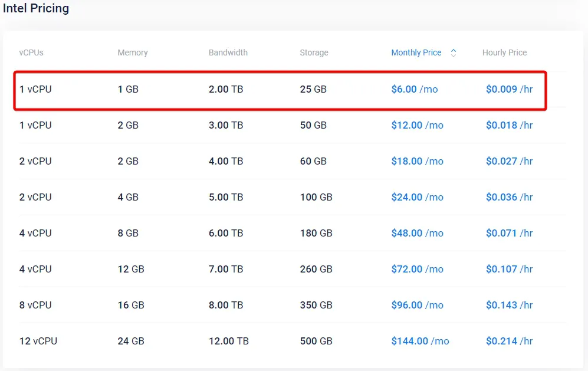Click the 180 GB storage cell

coord(316,234)
